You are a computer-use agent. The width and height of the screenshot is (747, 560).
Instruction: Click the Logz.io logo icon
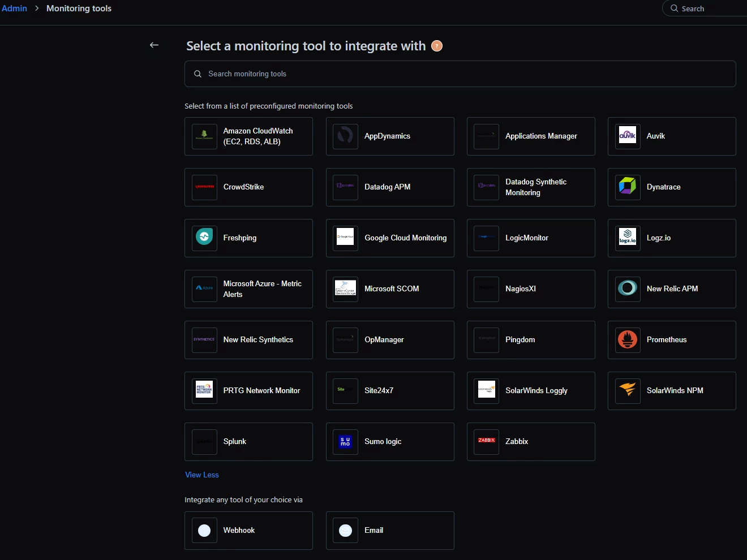click(x=628, y=238)
